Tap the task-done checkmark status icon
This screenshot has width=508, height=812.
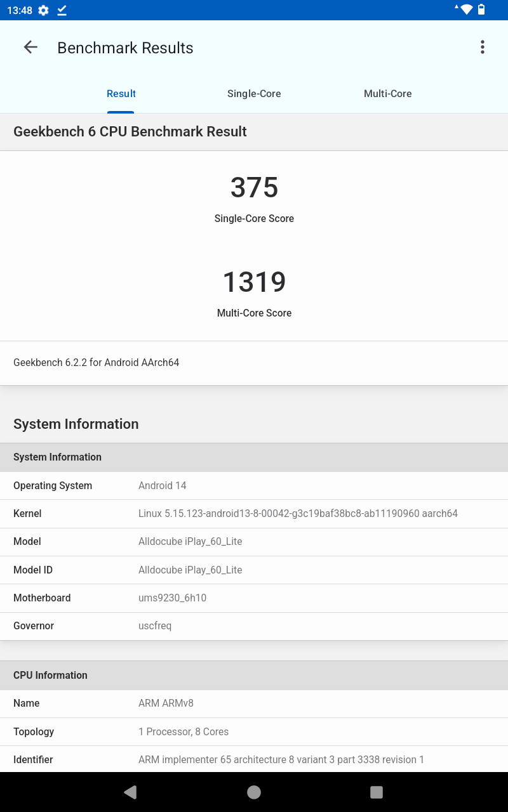click(62, 10)
